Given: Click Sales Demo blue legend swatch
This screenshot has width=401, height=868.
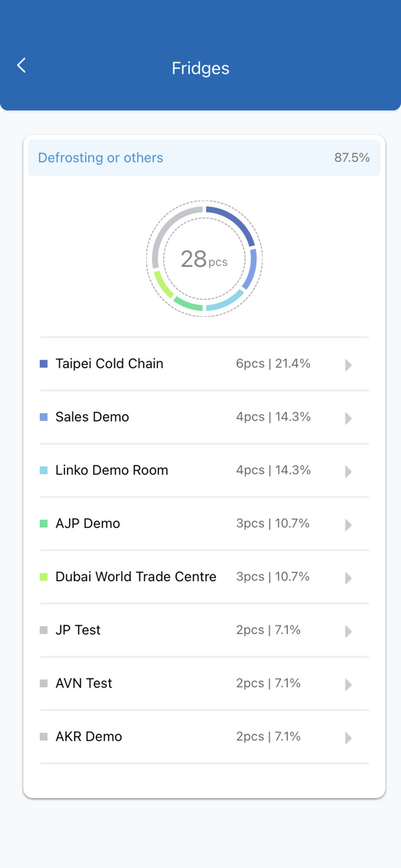Looking at the screenshot, I should click(x=43, y=417).
